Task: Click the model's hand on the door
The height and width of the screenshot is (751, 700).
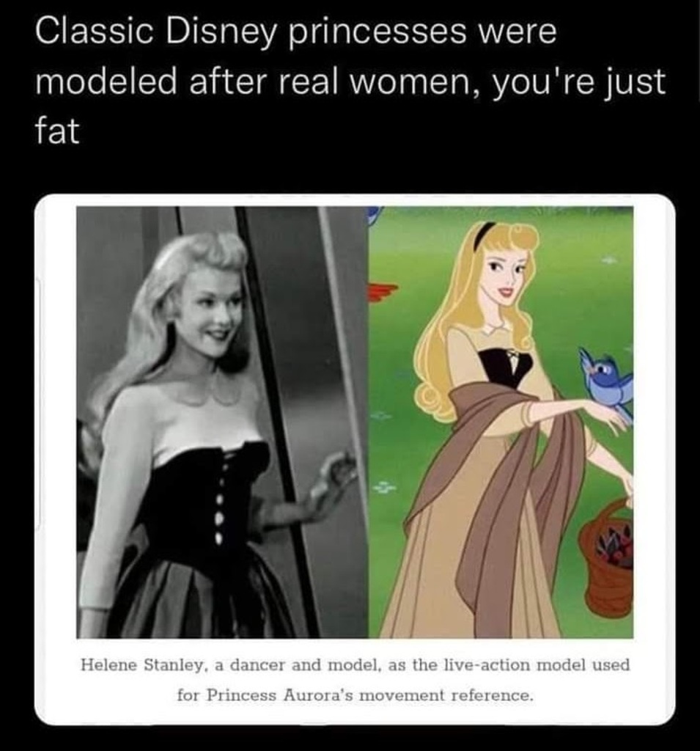Action: tap(333, 475)
